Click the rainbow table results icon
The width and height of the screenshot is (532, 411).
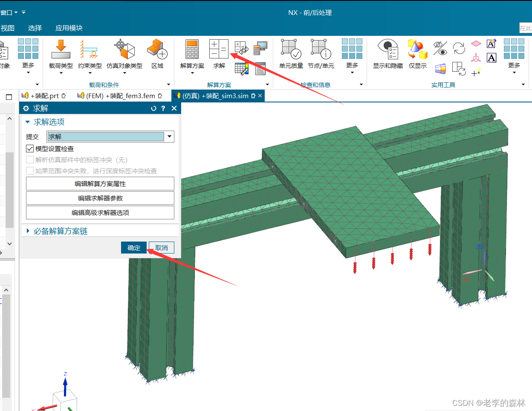[241, 69]
